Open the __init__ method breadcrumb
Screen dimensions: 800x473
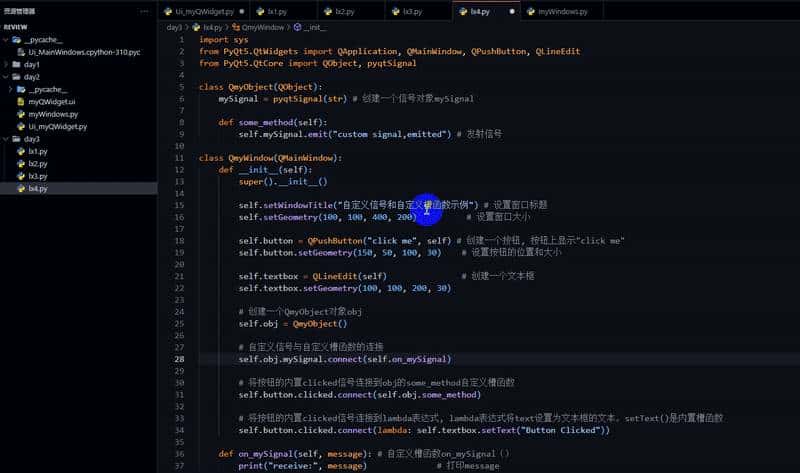click(x=315, y=28)
